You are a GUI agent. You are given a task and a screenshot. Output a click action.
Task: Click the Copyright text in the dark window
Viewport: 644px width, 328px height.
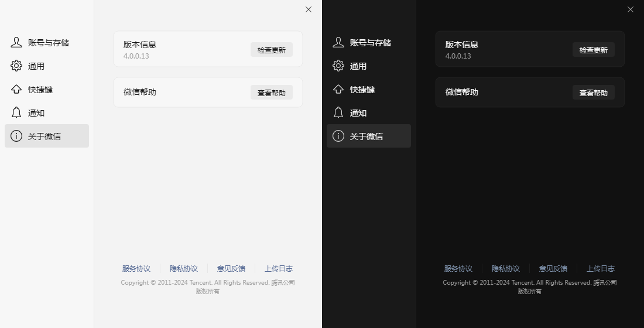[x=530, y=287]
